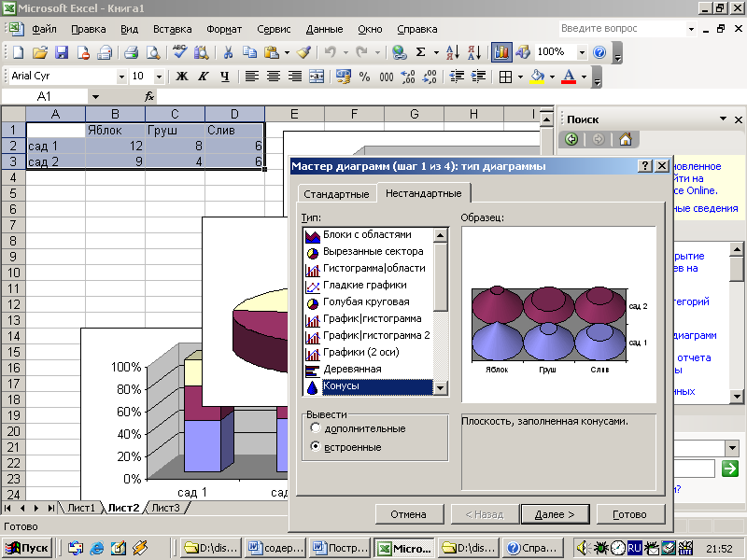Screen dimensions: 747x560
Task: Click the Fill Color paint bucket swatch
Action: (538, 77)
